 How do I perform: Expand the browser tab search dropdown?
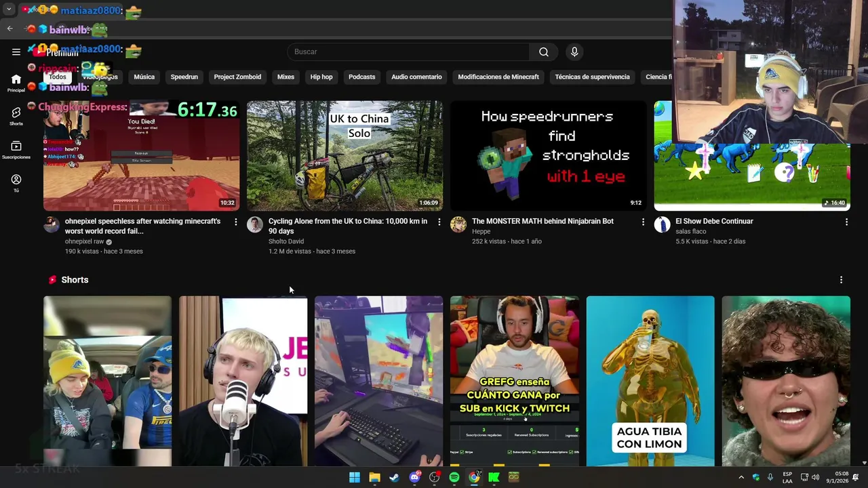click(x=9, y=9)
